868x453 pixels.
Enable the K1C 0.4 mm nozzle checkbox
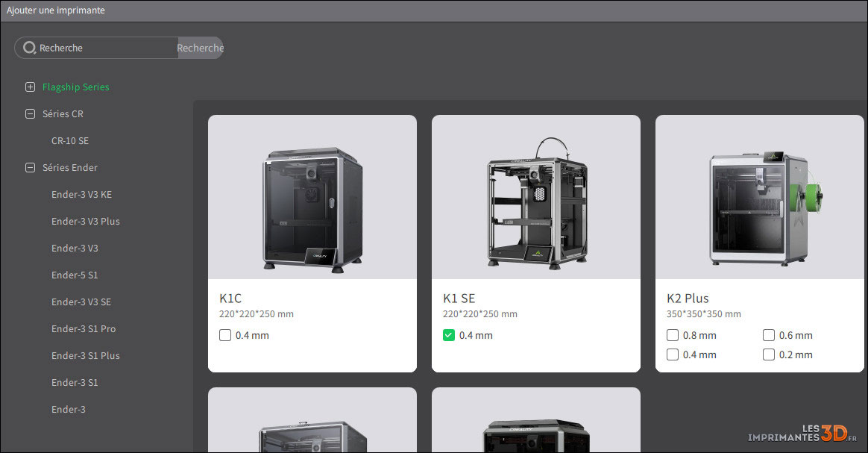[x=225, y=335]
